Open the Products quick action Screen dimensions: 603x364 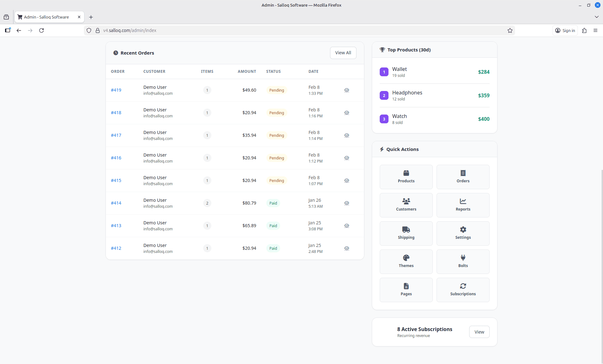coord(406,177)
